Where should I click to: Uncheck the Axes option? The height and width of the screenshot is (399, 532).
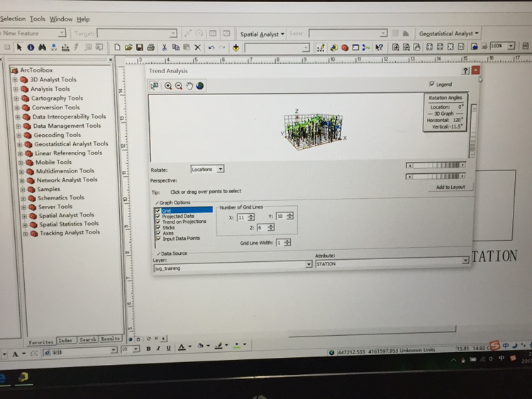(157, 233)
